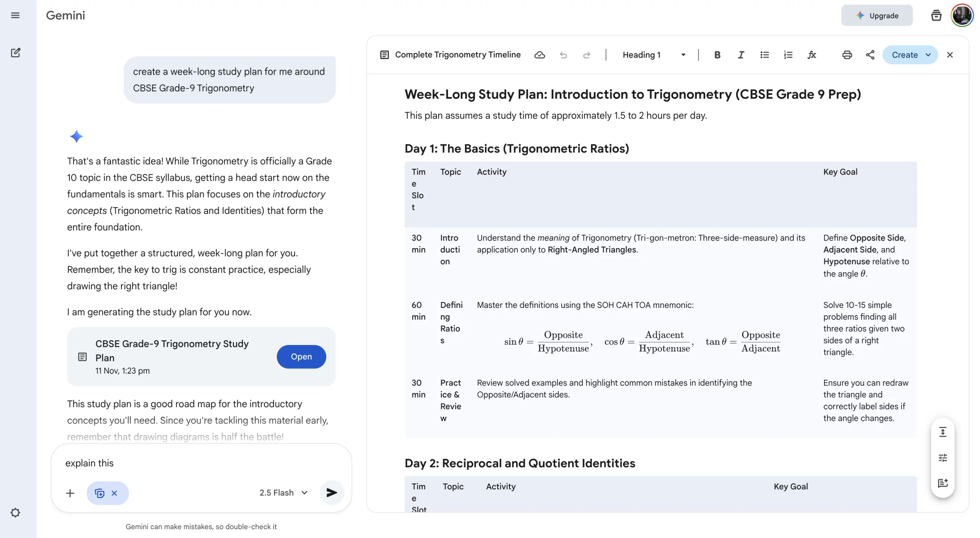Toggle bold formatting in the editor
Viewport: 980px width, 538px height.
coord(717,55)
